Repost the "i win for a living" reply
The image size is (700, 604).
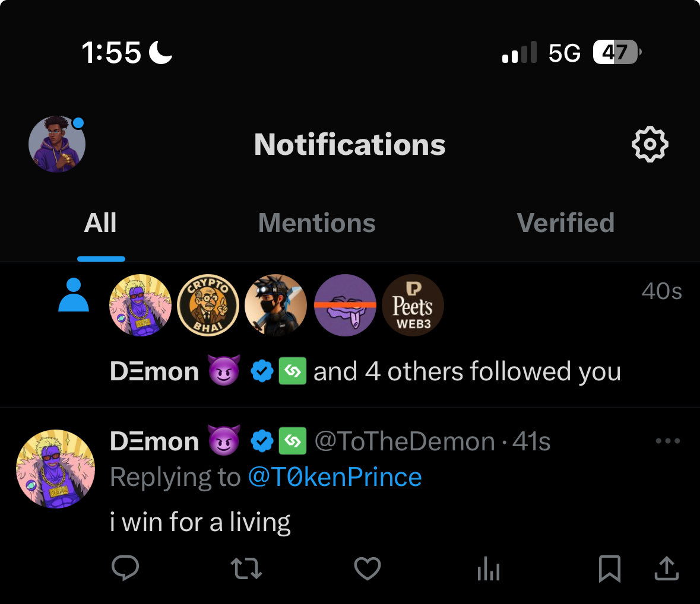[246, 568]
